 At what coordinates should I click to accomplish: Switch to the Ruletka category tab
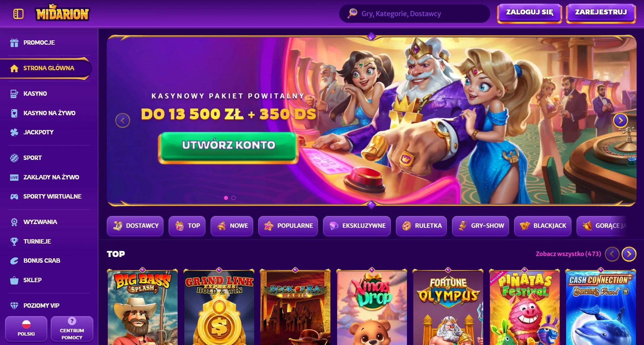(421, 226)
